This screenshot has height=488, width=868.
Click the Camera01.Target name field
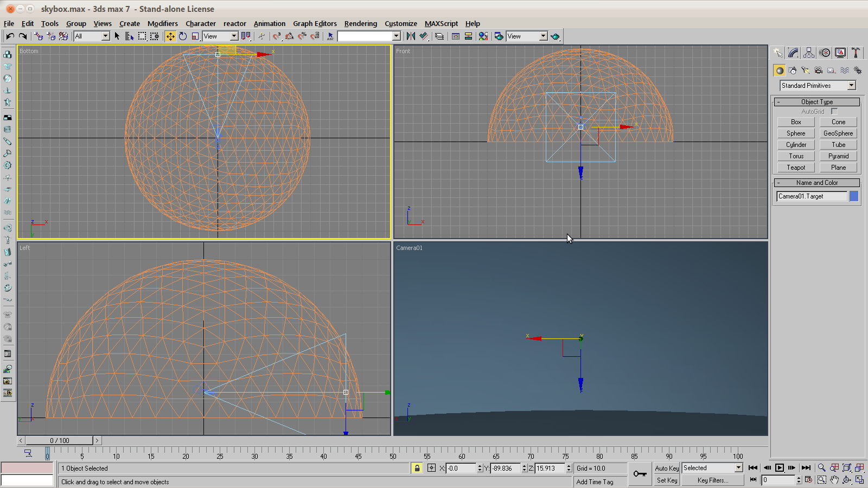pos(812,196)
